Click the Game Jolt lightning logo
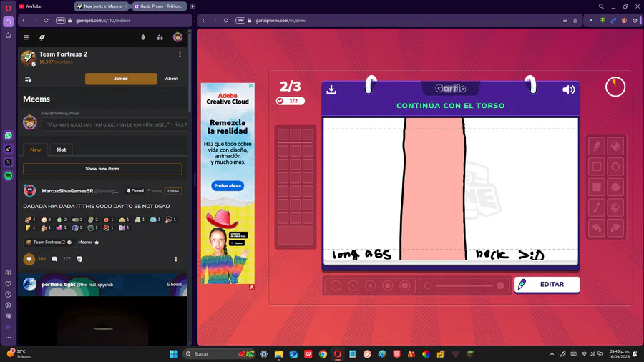The width and height of the screenshot is (644, 362). 42,37
